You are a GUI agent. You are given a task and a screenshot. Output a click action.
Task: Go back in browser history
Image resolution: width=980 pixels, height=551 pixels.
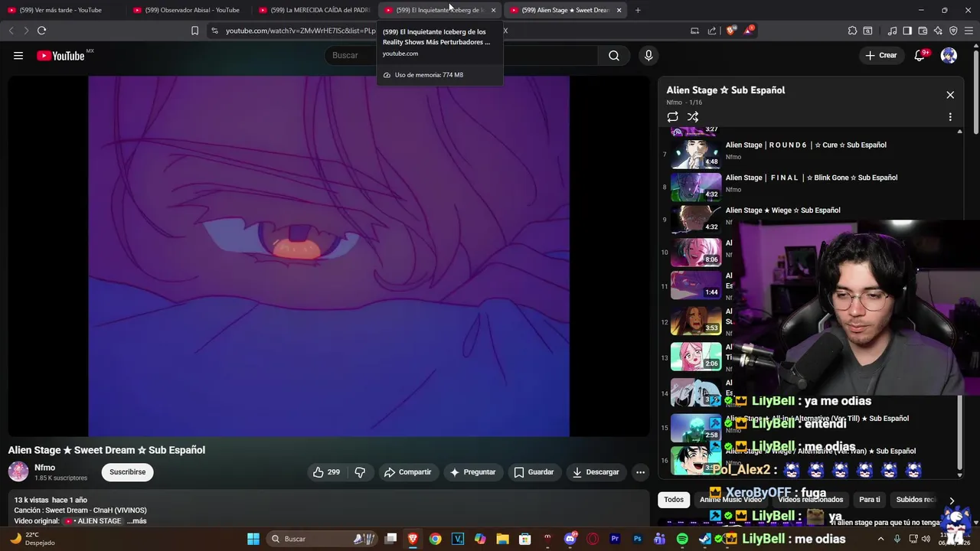pos(11,31)
